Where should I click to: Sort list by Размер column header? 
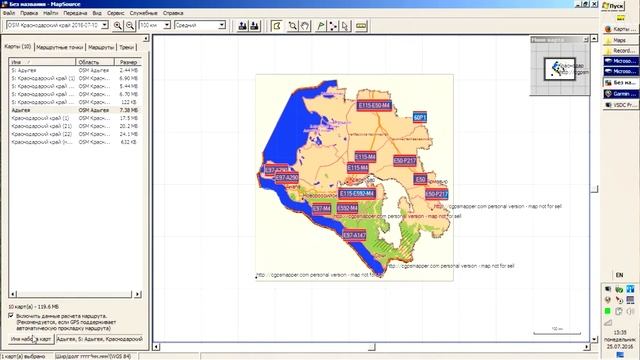point(128,62)
